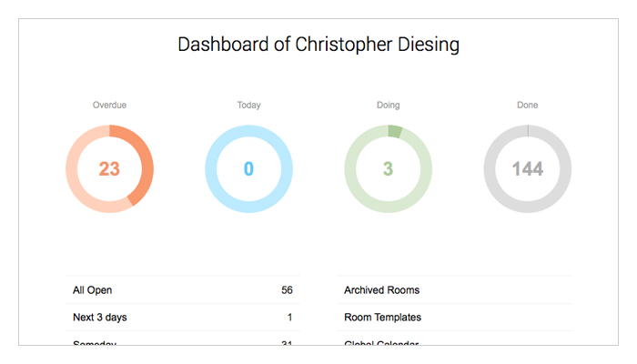
Task: Click the Today label above the chart
Action: pyautogui.click(x=248, y=106)
